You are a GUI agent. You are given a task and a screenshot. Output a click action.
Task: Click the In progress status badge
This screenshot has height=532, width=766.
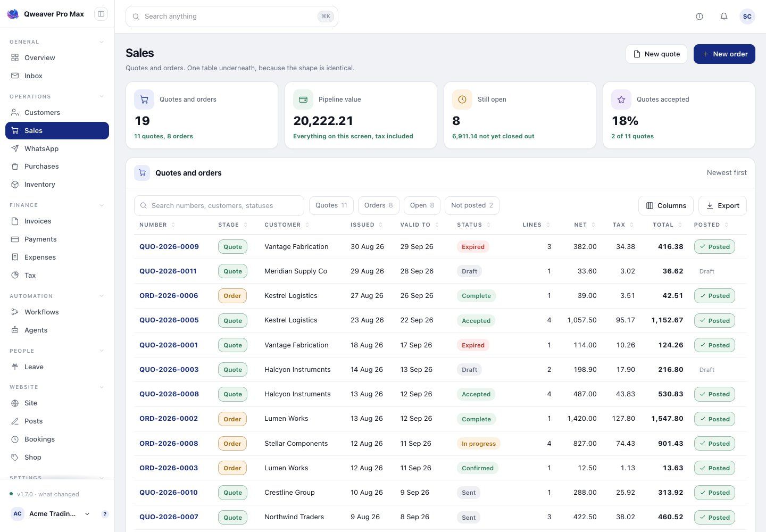click(x=479, y=443)
